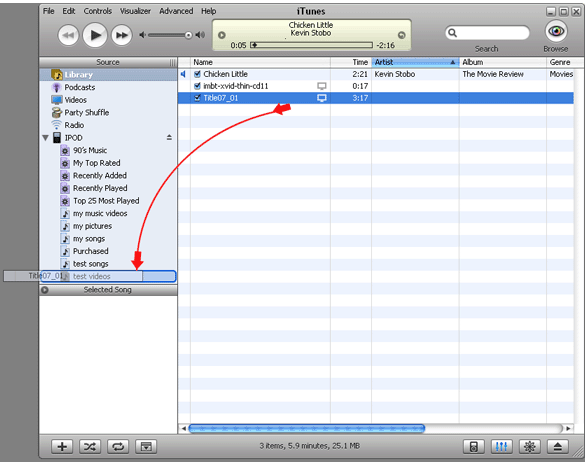
Task: Eject the disc using bottom-right button
Action: pyautogui.click(x=558, y=447)
